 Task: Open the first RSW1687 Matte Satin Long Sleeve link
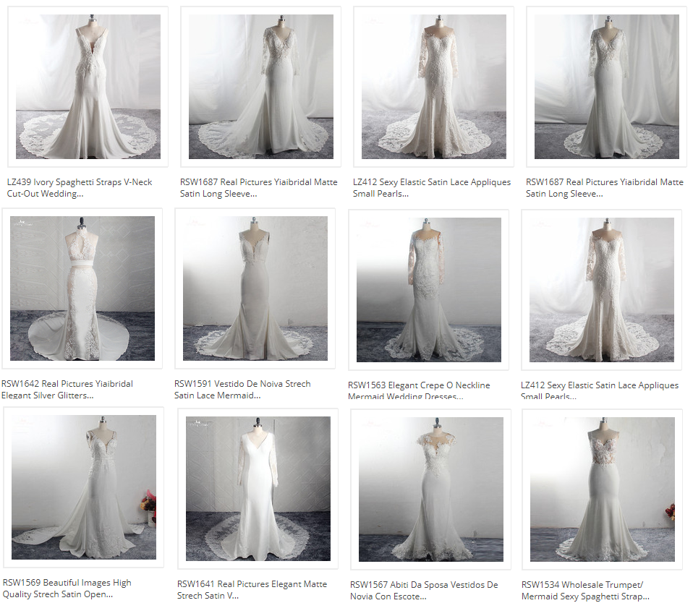tap(260, 187)
